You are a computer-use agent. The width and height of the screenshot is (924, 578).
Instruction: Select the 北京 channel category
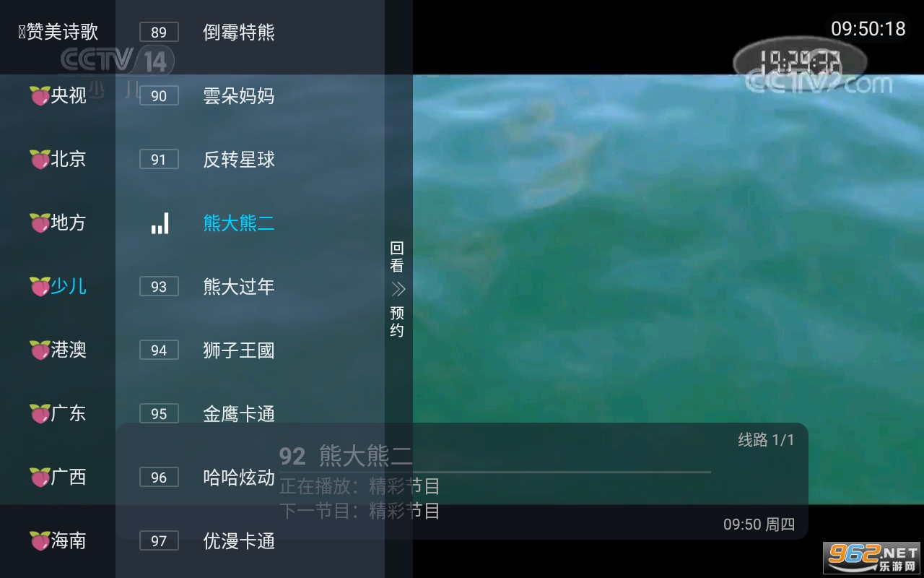[58, 160]
